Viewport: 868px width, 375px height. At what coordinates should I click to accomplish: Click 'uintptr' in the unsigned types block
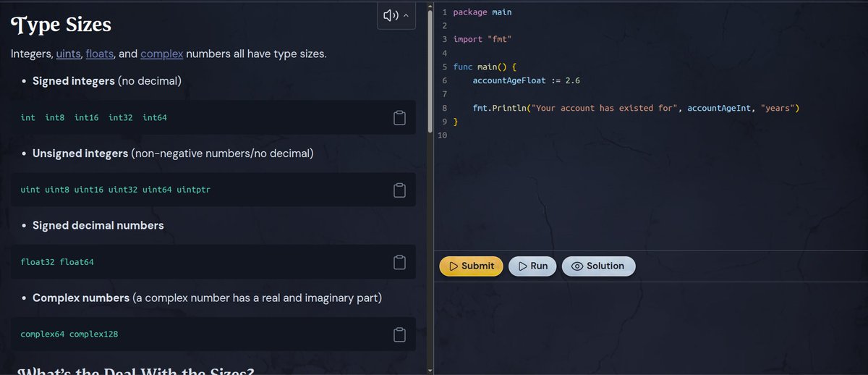[x=193, y=190]
